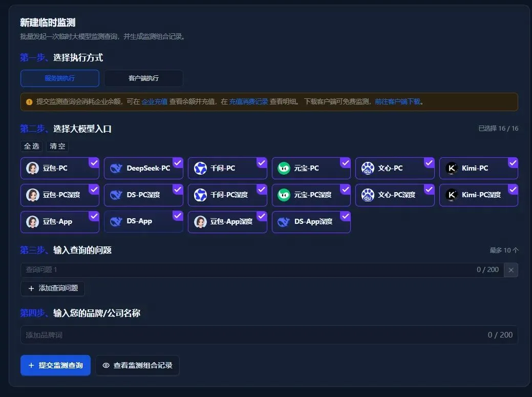532x397 pixels.
Task: Click the 豆包-App avatar icon
Action: (x=33, y=222)
